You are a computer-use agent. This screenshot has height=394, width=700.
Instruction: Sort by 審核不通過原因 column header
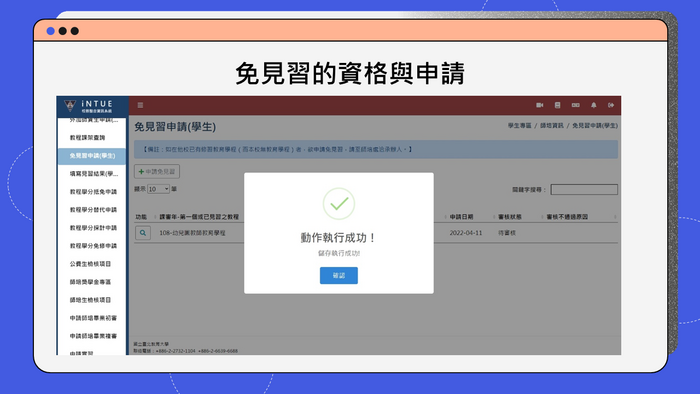pos(567,217)
